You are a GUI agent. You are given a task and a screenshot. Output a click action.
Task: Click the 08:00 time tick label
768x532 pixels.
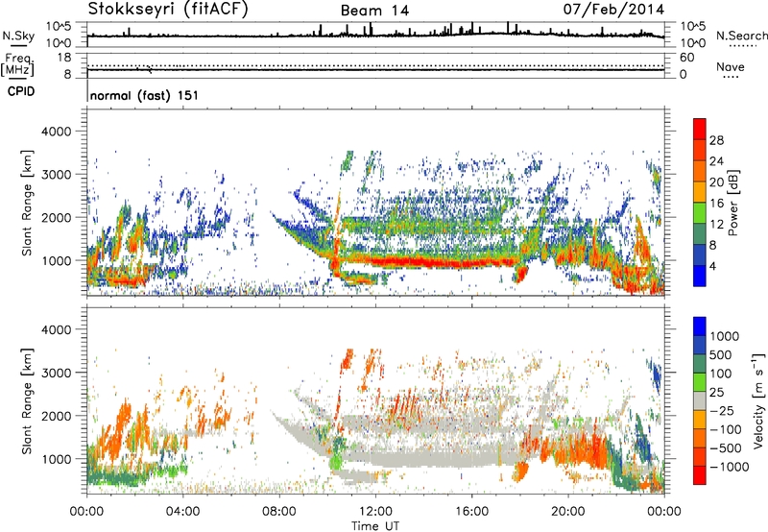[278, 512]
